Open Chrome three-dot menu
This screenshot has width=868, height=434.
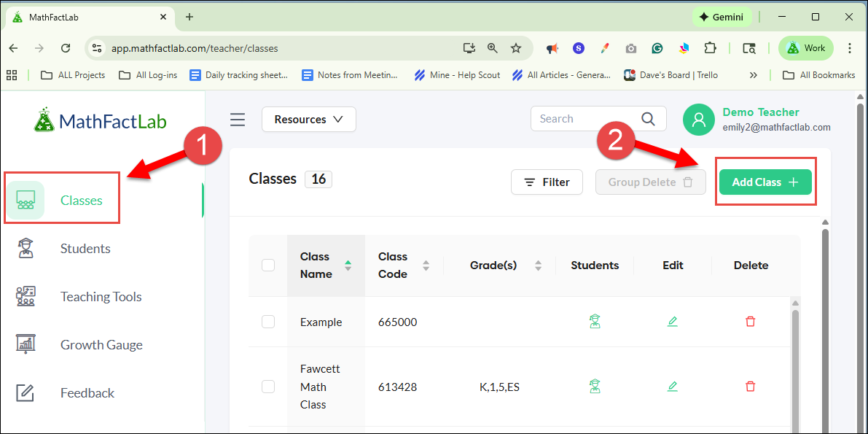tap(850, 48)
